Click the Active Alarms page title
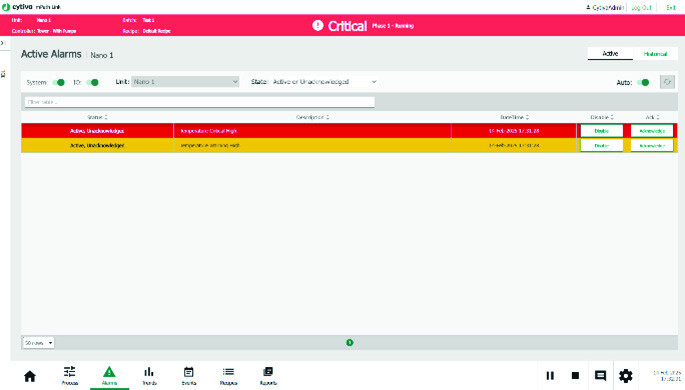Screen dimensions: 685x390 [x=51, y=54]
